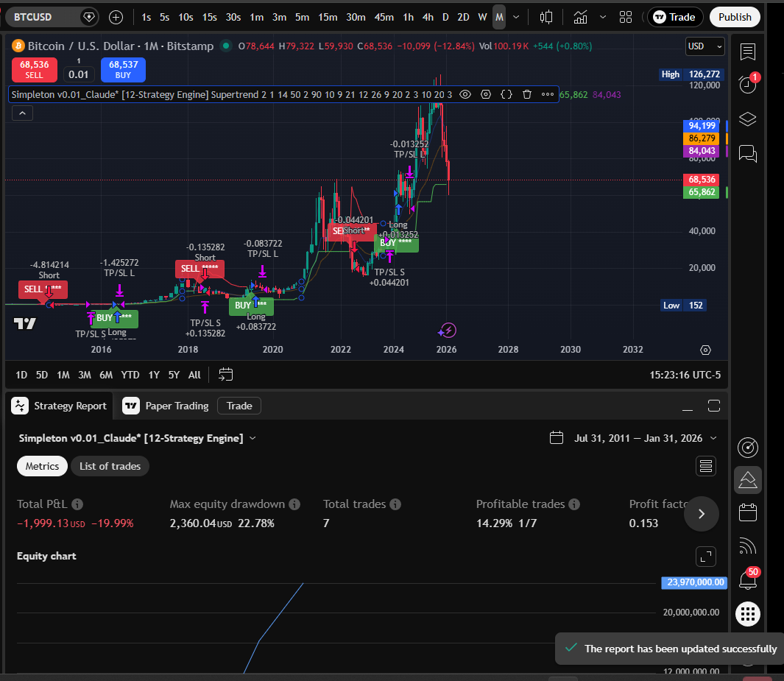
Task: Open the strategy settings gear
Action: [486, 94]
